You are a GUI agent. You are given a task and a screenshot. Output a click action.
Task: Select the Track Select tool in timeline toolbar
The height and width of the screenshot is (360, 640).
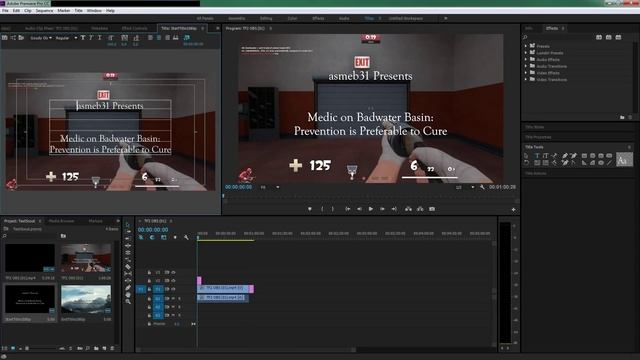pyautogui.click(x=128, y=231)
